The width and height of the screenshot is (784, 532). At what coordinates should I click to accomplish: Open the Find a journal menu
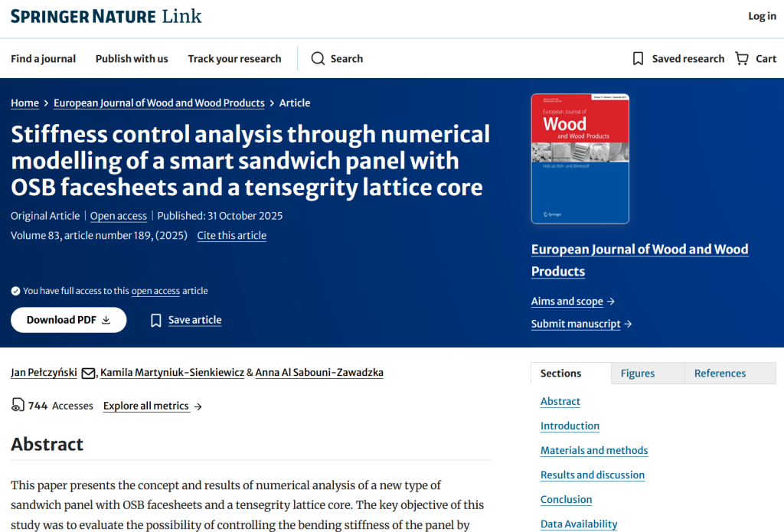coord(43,59)
